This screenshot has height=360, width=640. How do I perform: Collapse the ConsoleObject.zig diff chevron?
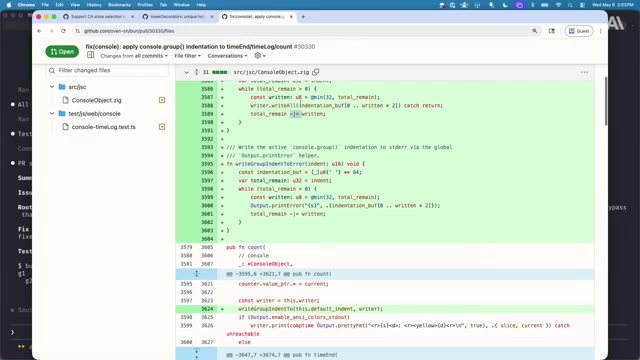186,72
